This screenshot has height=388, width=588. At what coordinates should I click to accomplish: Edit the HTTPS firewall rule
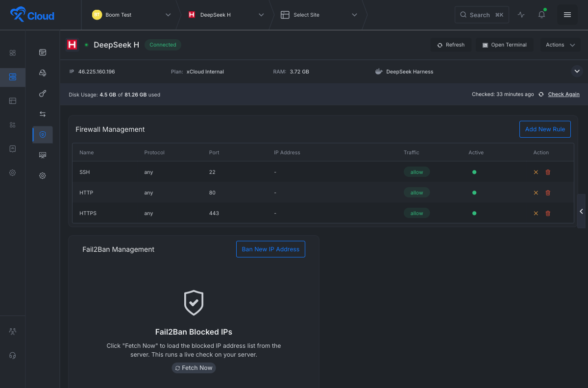[536, 214]
